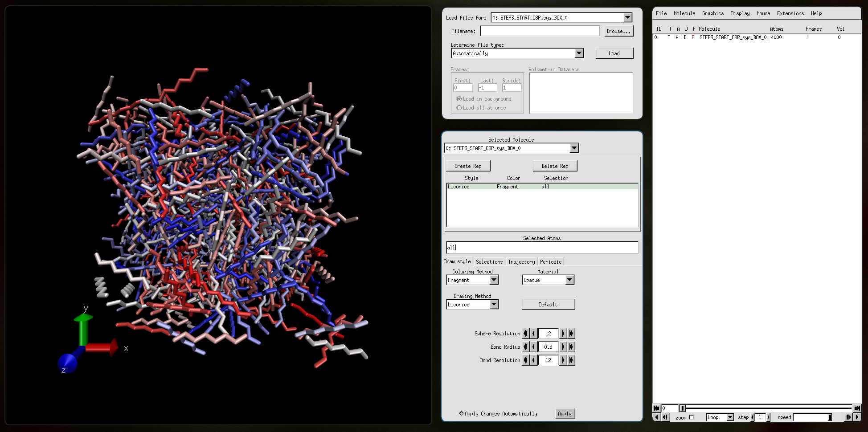Viewport: 868px width, 432px height.
Task: Step back one frame
Action: [665, 417]
